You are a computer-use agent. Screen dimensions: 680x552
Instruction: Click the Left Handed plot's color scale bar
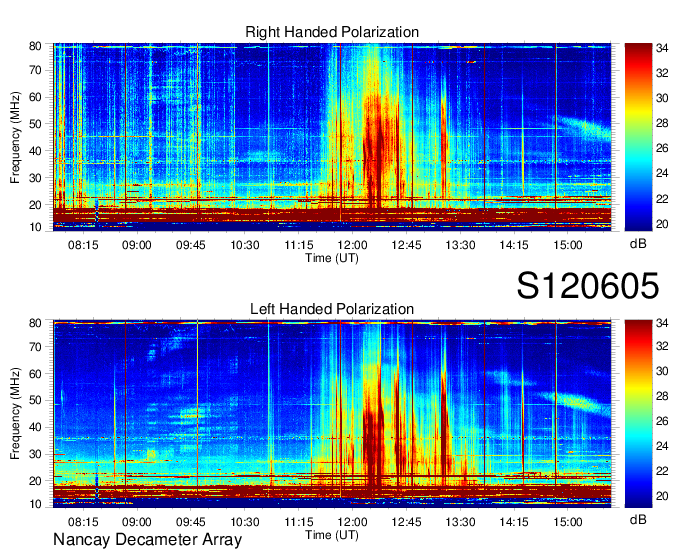pos(638,414)
